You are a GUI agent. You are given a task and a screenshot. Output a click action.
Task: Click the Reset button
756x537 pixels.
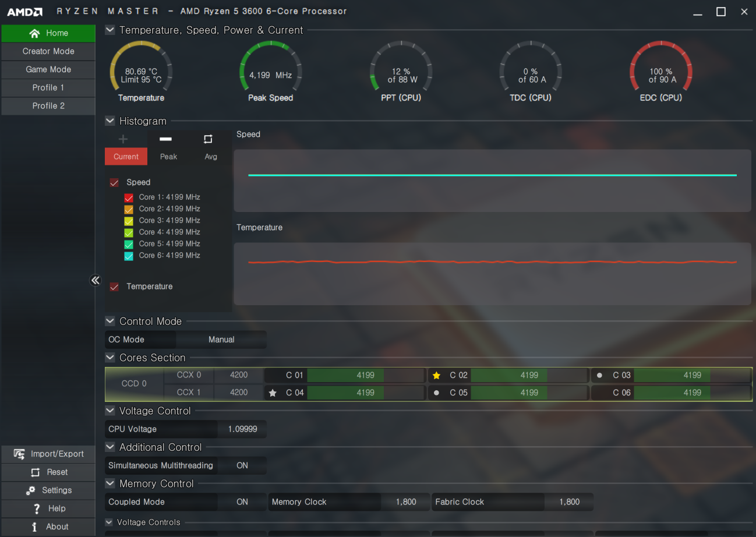tap(48, 472)
